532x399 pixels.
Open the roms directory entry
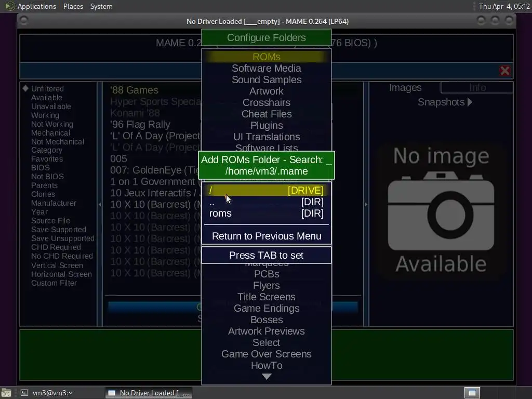click(267, 214)
